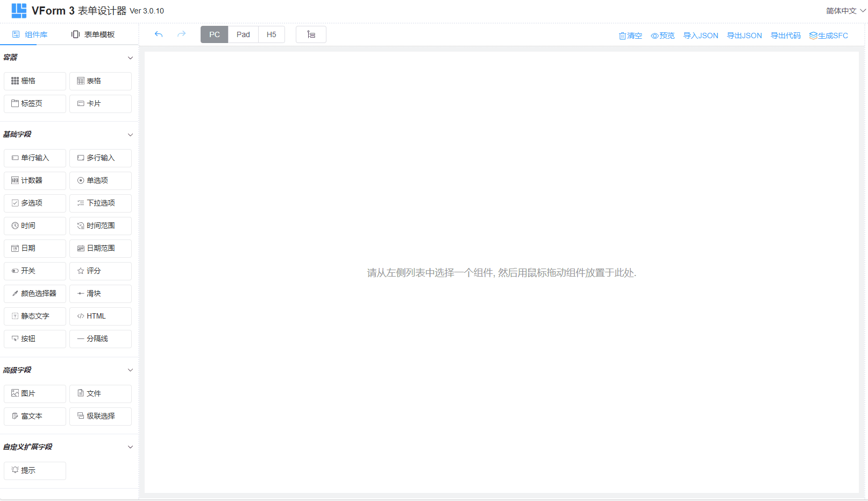
Task: Click the 预览 eye icon to preview
Action: [662, 36]
